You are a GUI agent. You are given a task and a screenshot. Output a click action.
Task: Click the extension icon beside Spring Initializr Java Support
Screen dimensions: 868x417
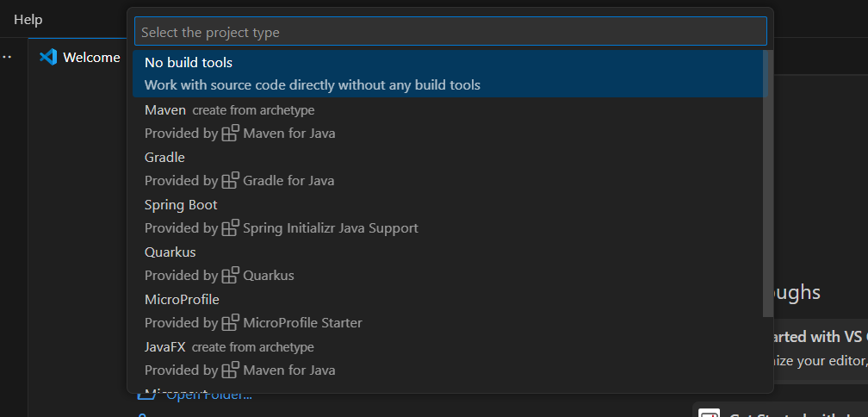pyautogui.click(x=230, y=228)
